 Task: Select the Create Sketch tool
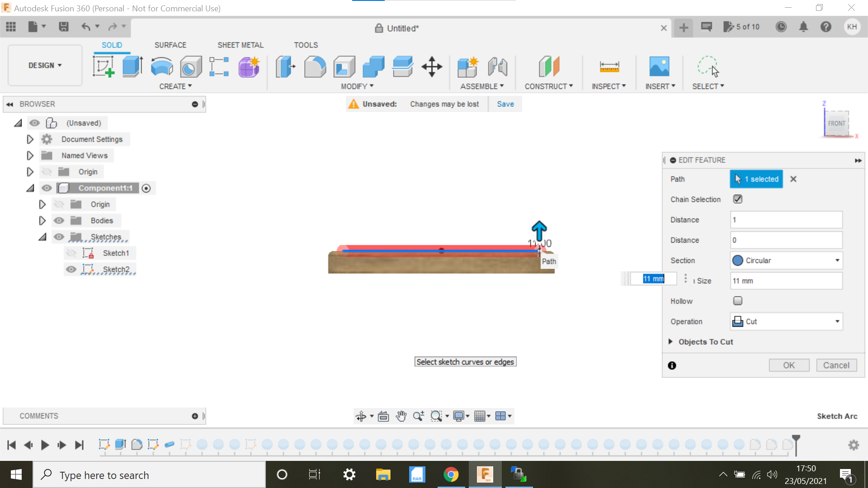(103, 66)
